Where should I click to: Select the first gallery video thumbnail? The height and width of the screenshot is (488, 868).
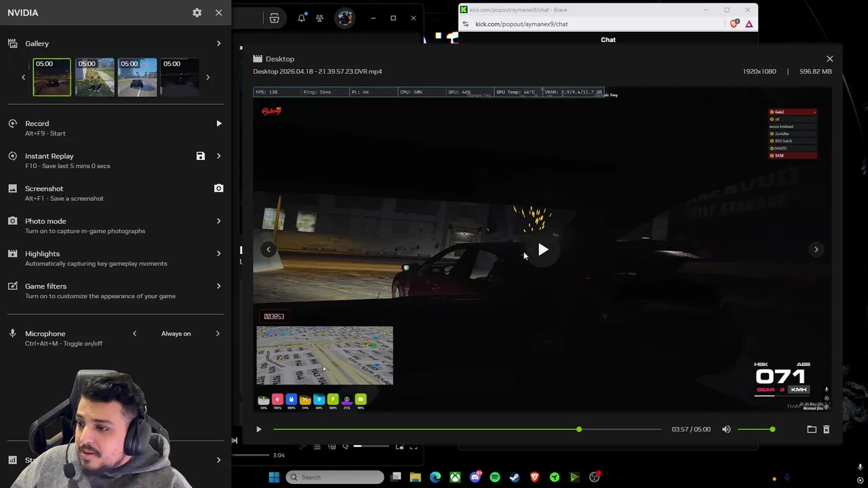[x=52, y=77]
